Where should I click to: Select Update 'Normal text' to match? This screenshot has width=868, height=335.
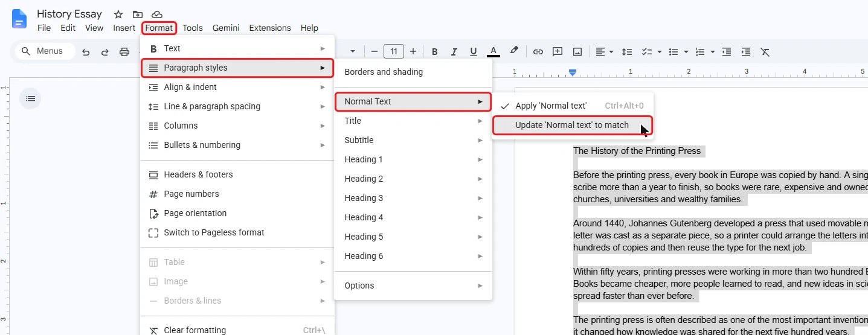(572, 125)
